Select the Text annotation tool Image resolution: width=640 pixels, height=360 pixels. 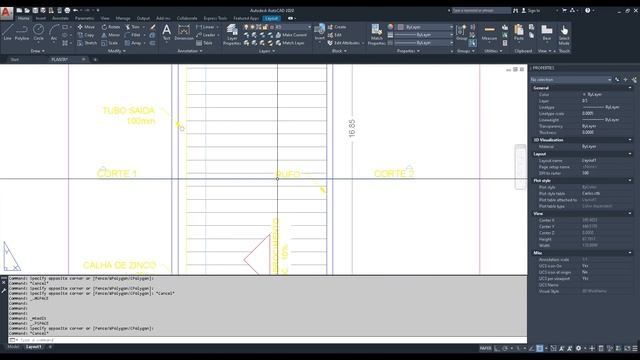click(167, 32)
